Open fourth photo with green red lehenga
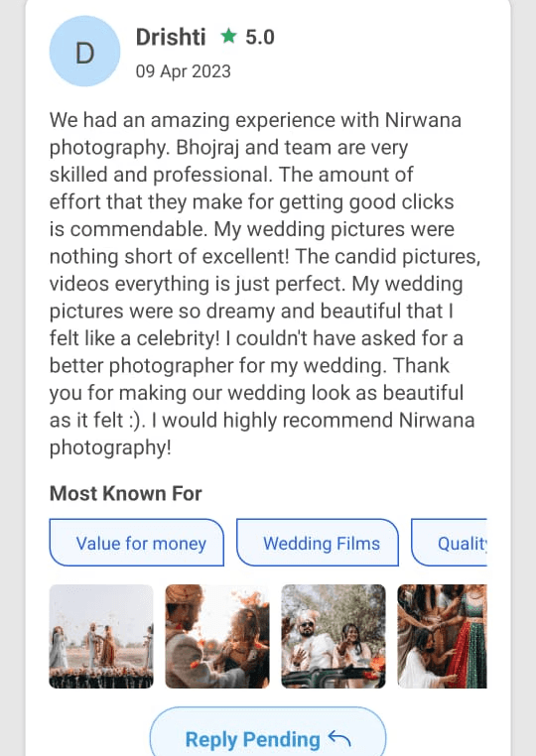 442,636
